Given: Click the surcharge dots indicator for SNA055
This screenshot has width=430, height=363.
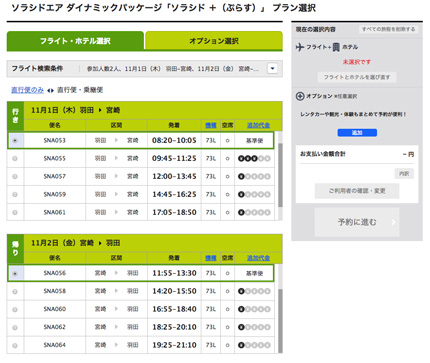Looking at the screenshot, I should (x=254, y=159).
